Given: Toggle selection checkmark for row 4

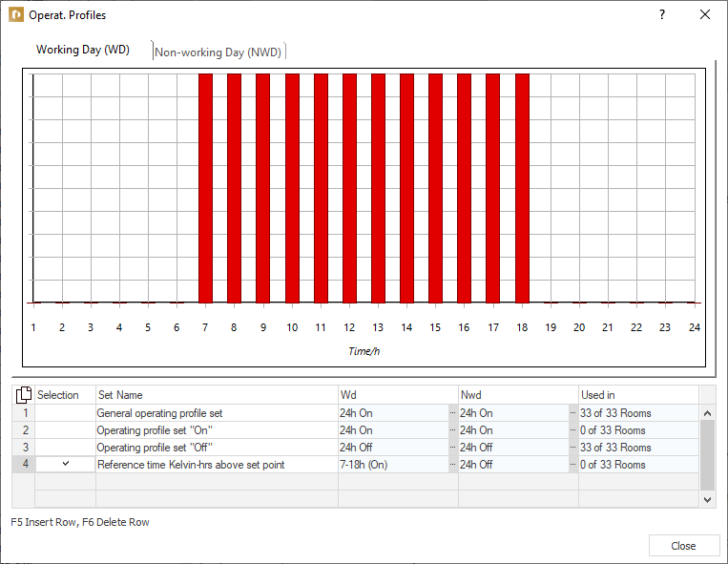Looking at the screenshot, I should [x=66, y=464].
